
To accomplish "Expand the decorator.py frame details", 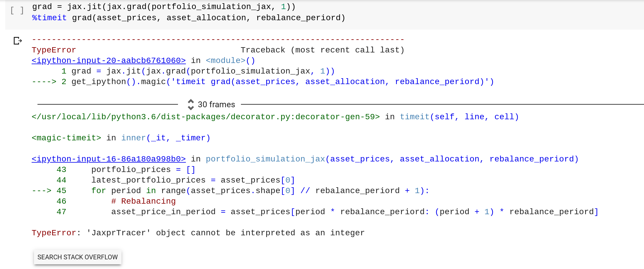I will pyautogui.click(x=205, y=117).
